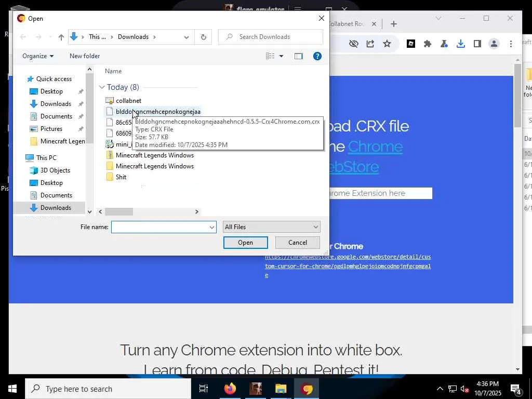Click the Chrome Extension URL input box

coord(381,193)
